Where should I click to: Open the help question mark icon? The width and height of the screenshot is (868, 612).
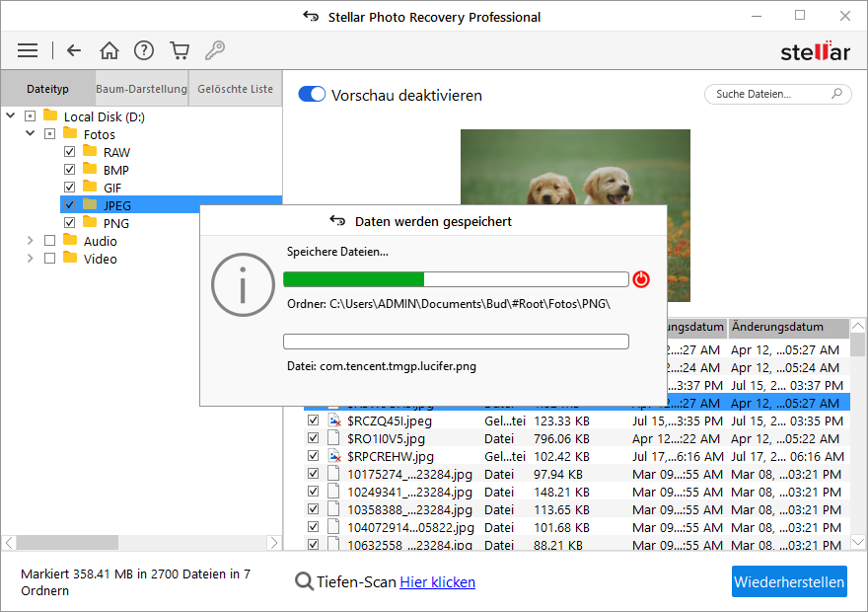pos(144,50)
